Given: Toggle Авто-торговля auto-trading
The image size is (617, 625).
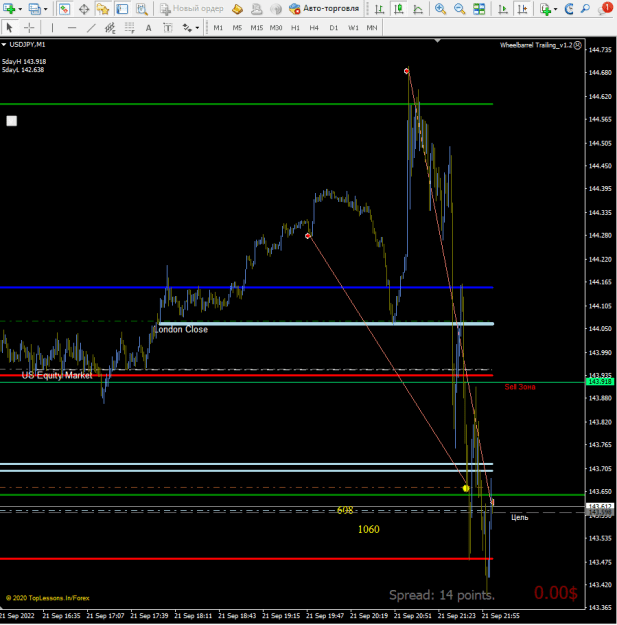Looking at the screenshot, I should 324,9.
